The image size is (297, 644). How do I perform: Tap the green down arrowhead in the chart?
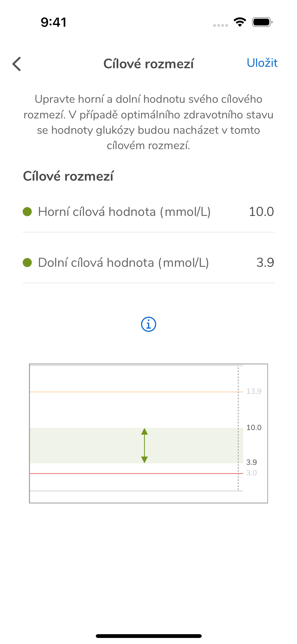click(144, 460)
